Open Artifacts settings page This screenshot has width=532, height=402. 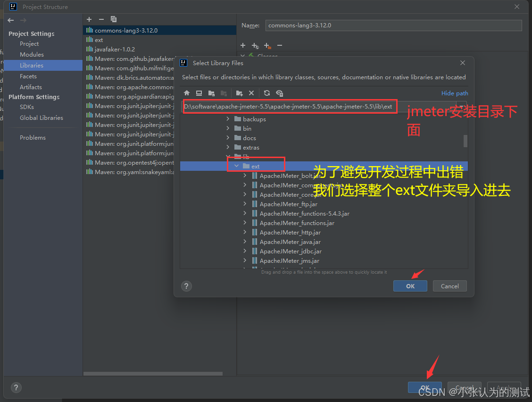(x=31, y=87)
